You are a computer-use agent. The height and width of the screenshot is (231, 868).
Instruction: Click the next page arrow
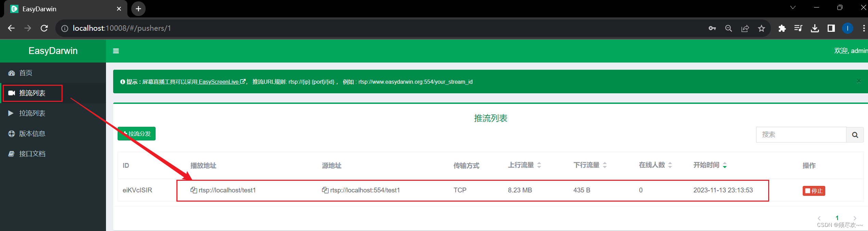[855, 218]
